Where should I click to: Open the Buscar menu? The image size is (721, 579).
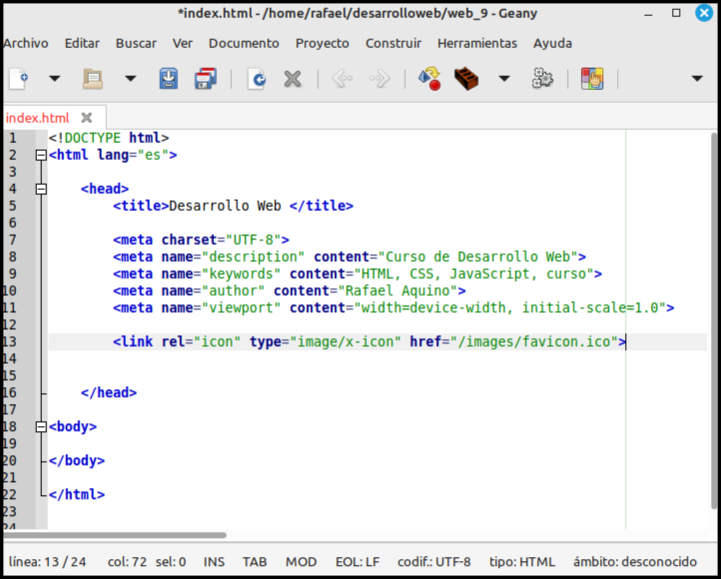point(136,43)
